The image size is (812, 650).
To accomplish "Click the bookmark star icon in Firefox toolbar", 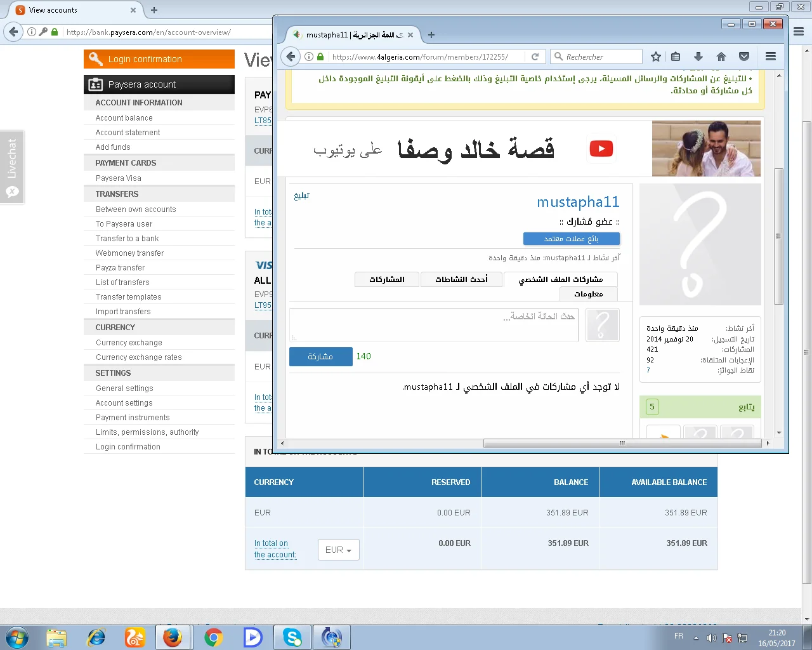I will (x=656, y=56).
